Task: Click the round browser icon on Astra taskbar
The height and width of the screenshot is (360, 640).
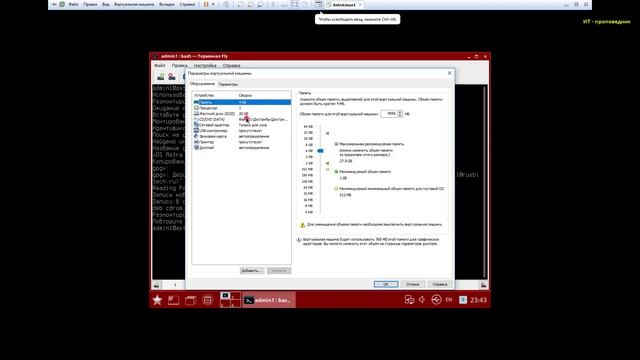Action: click(207, 300)
